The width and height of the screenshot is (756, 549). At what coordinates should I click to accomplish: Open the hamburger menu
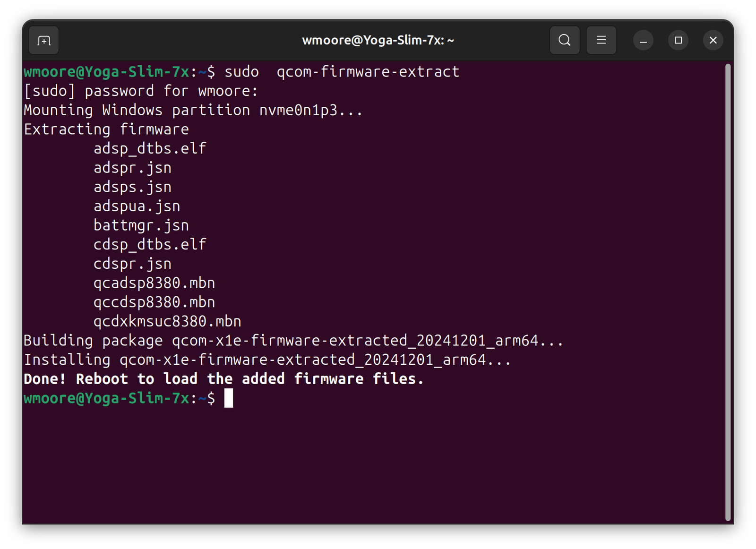coord(601,41)
